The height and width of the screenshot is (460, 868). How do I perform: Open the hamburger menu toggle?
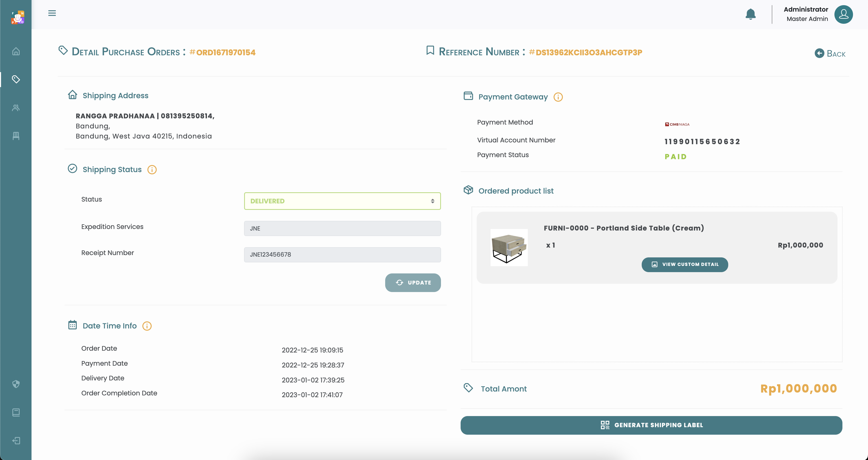coord(52,13)
